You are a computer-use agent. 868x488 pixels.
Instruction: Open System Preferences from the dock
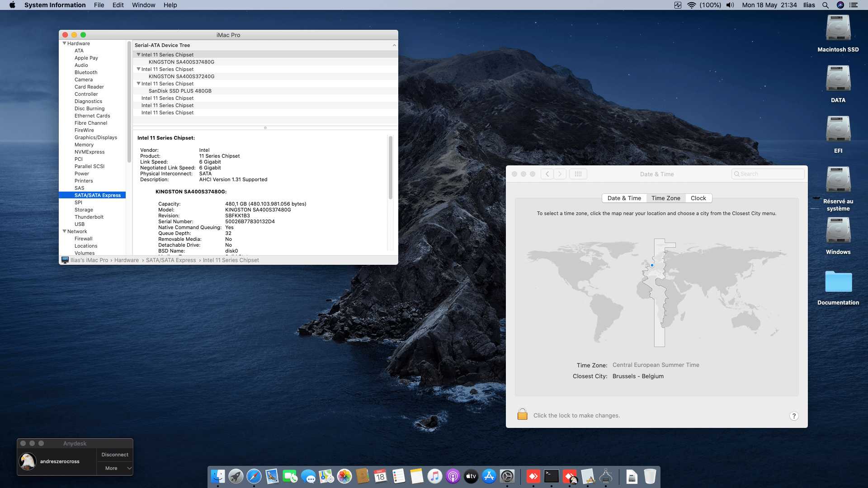507,476
